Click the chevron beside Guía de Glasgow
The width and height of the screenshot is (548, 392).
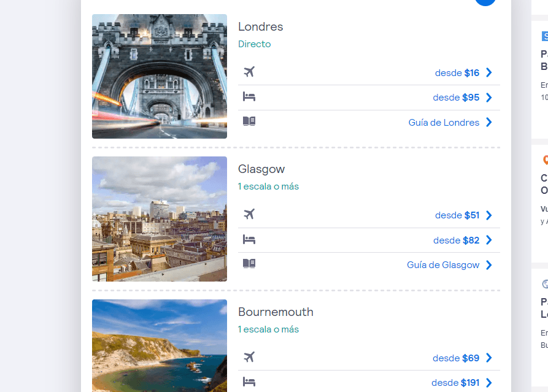pyautogui.click(x=488, y=264)
